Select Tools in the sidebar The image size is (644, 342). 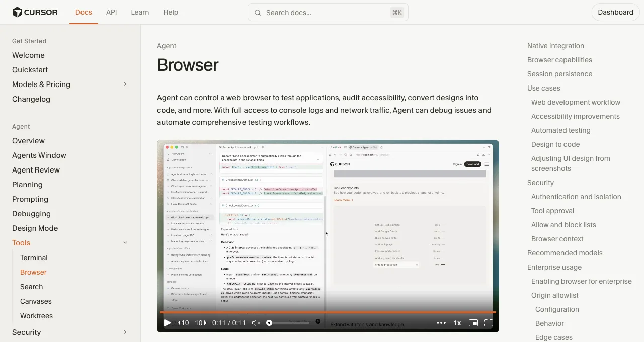click(21, 243)
